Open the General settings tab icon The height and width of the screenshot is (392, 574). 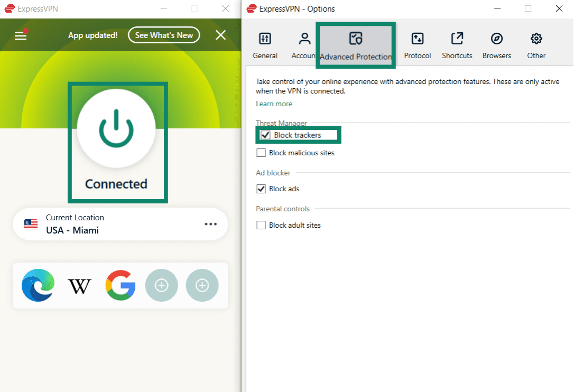coord(265,39)
